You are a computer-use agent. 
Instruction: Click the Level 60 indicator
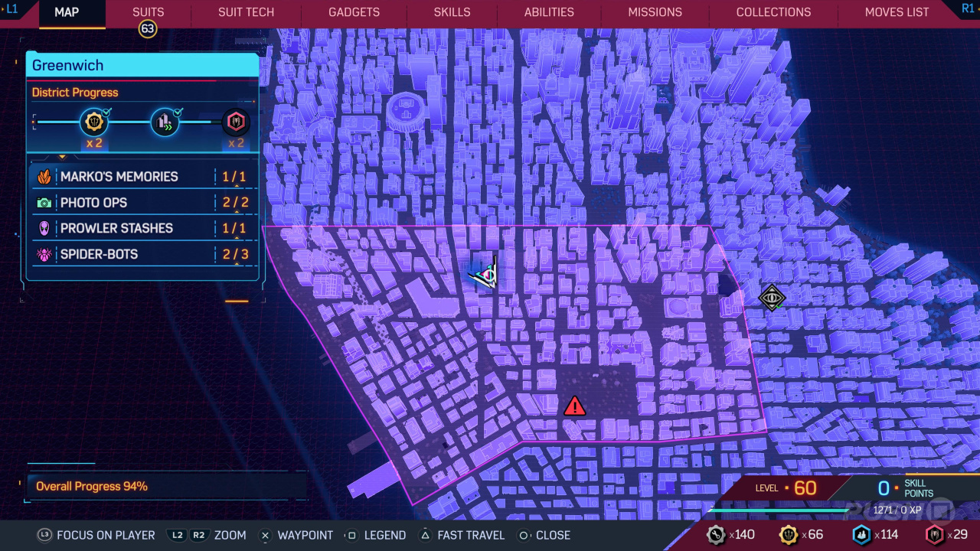click(786, 487)
